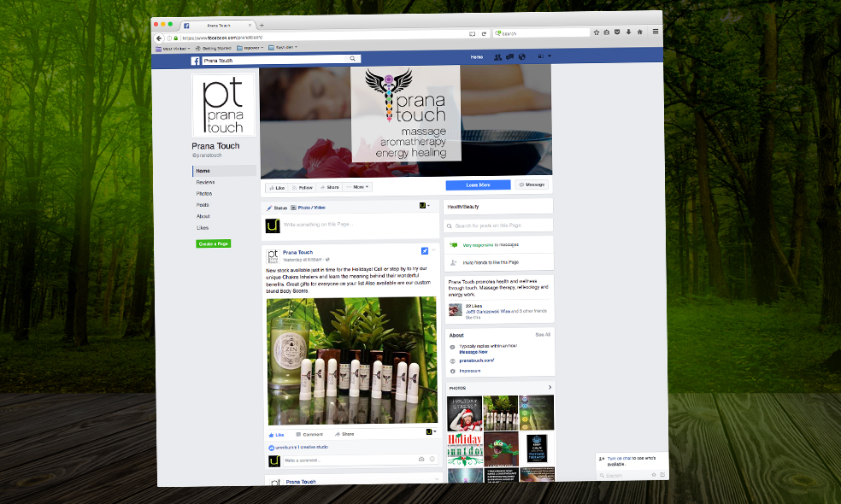Open the chakra inhalers post photo
Screen dimensions: 841x504
tap(352, 360)
